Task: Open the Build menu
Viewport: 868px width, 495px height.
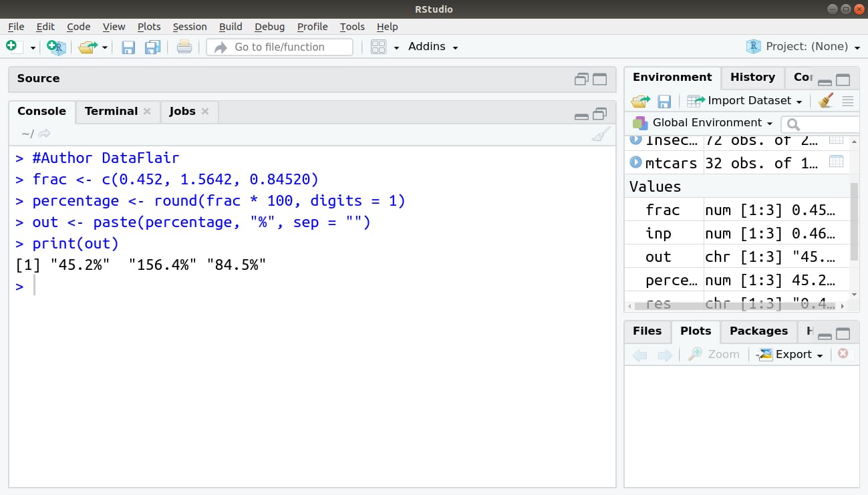Action: (x=231, y=27)
